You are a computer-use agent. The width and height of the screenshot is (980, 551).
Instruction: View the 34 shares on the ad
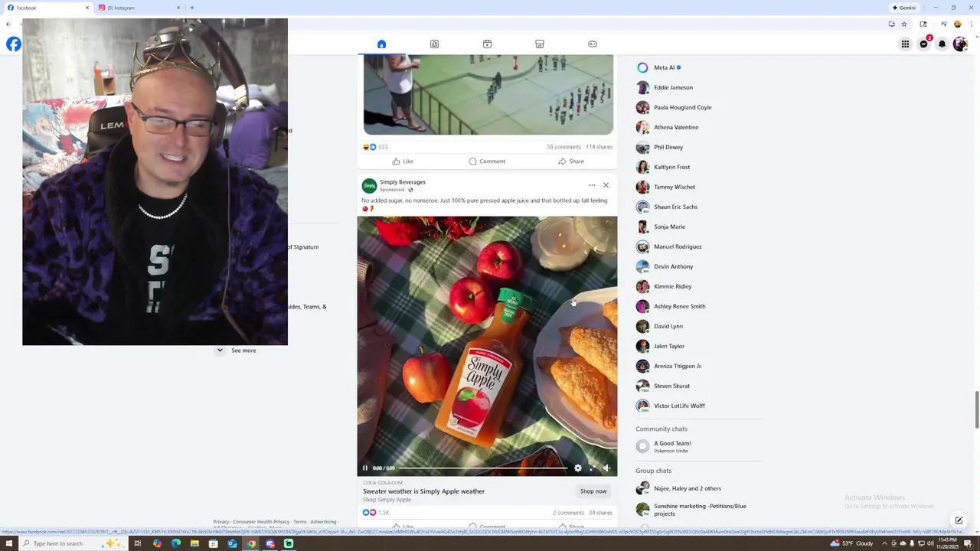point(600,513)
